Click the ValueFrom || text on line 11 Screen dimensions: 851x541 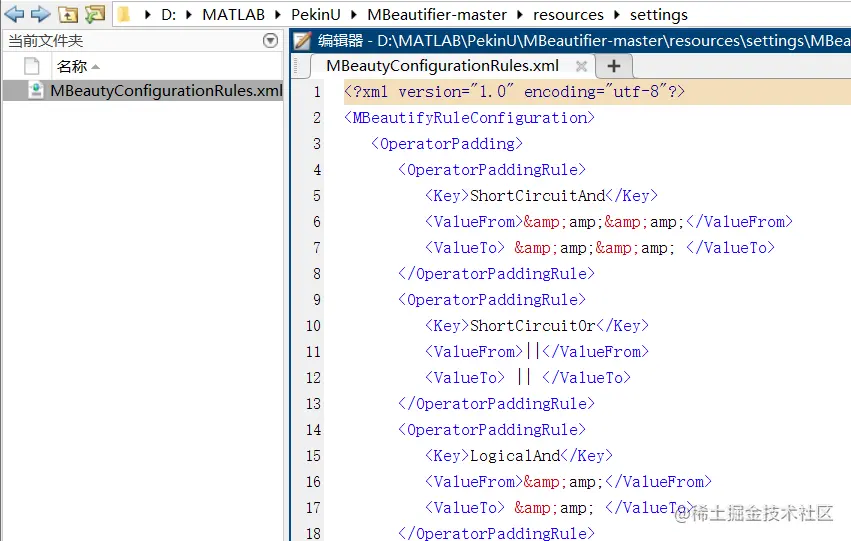click(537, 352)
